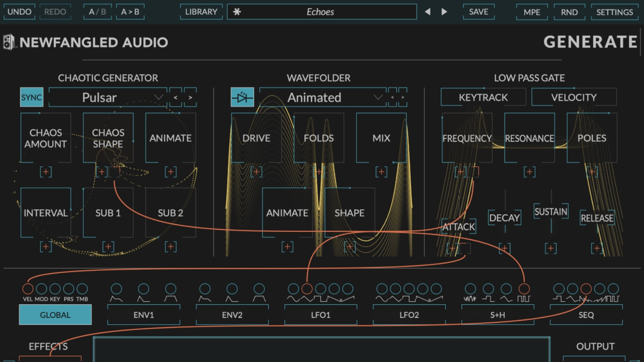Adjust the VEL modulation amount circle
Image resolution: width=644 pixels, height=362 pixels.
[28, 289]
